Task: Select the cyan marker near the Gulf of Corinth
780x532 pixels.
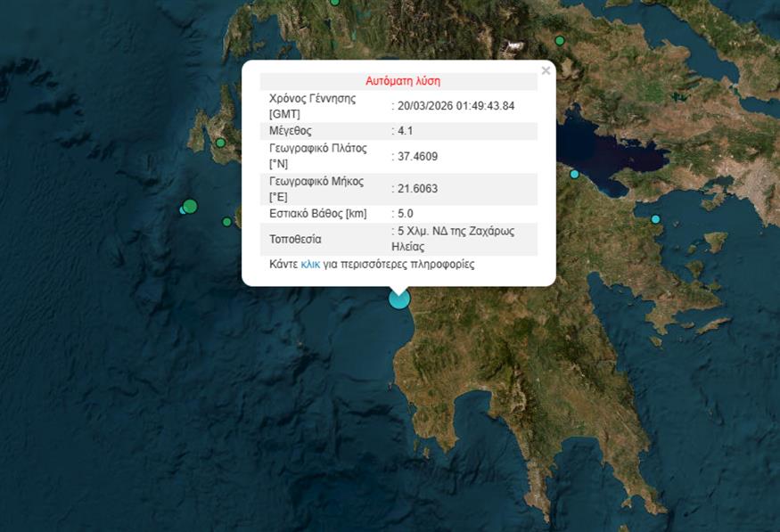Action: pos(575,175)
